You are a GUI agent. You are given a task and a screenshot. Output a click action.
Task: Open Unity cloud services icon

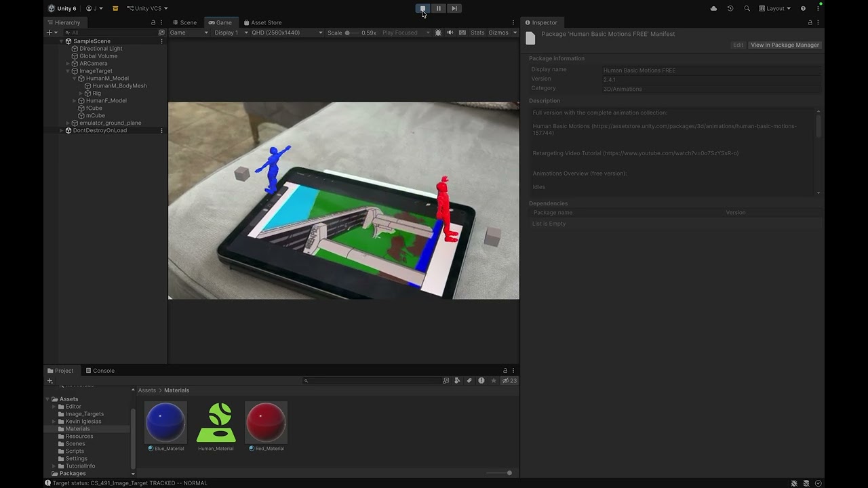pos(713,8)
